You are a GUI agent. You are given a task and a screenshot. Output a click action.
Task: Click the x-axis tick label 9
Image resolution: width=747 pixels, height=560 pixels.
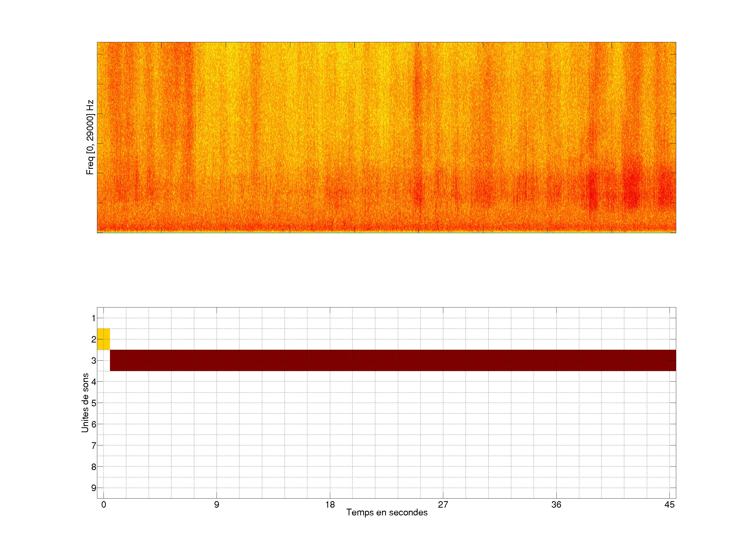[x=217, y=505]
